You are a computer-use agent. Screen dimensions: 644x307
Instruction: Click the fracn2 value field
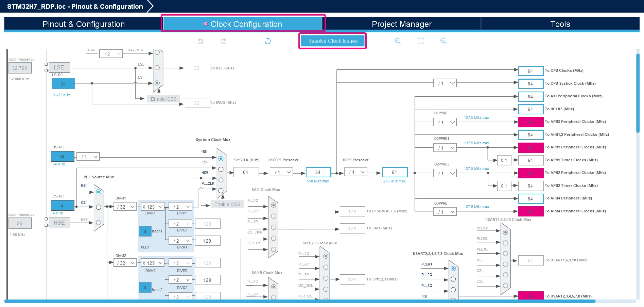[145, 288]
